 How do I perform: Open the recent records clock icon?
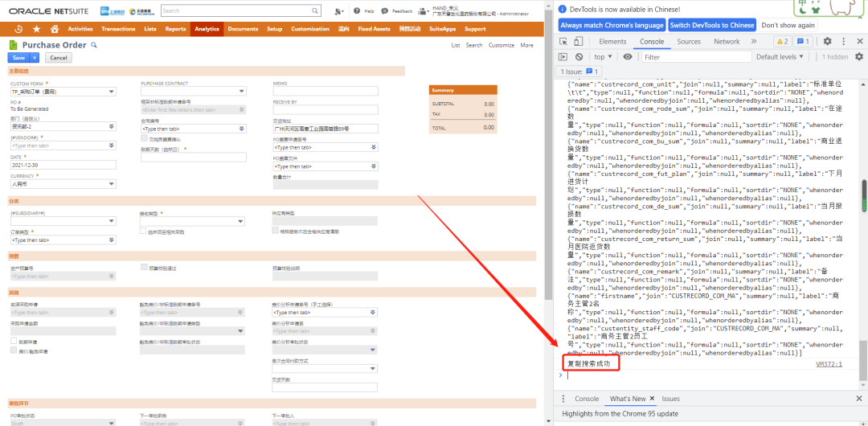click(x=18, y=29)
